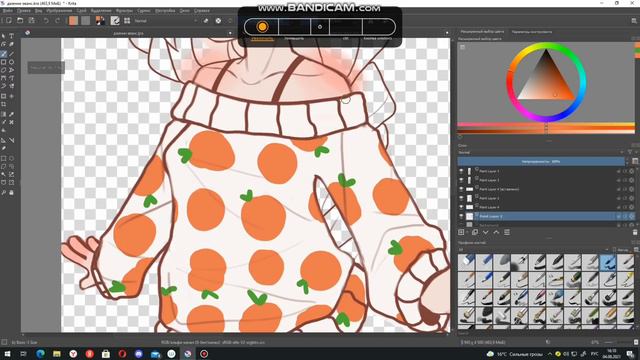This screenshot has width=640, height=360.
Task: Select the Rectangular Selection tool
Action: (x=4, y=158)
